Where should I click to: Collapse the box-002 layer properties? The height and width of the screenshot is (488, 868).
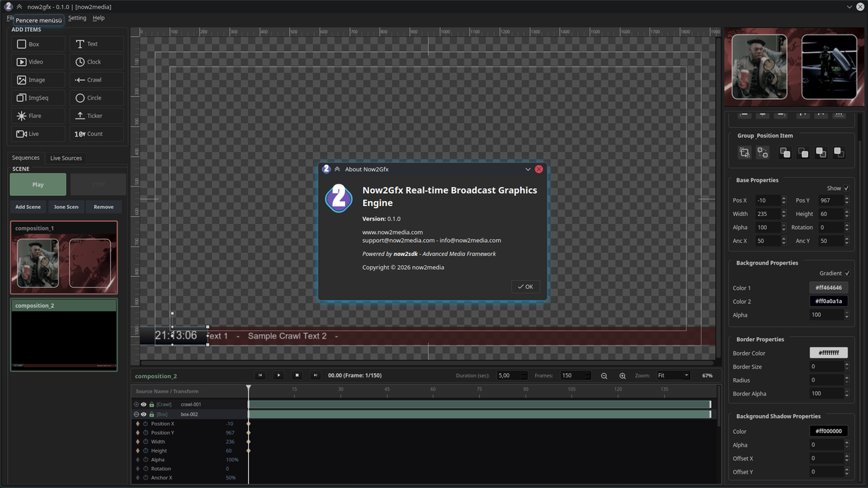(x=136, y=414)
